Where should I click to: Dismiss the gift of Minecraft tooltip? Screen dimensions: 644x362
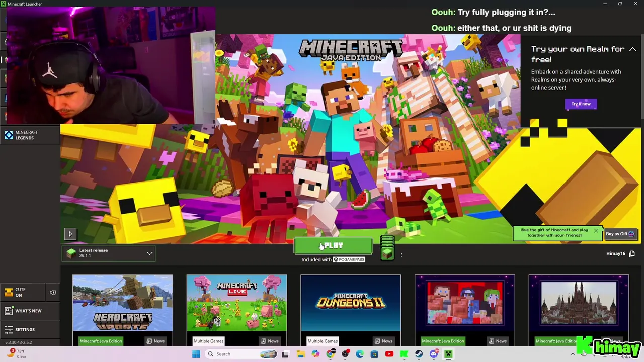[x=596, y=231]
